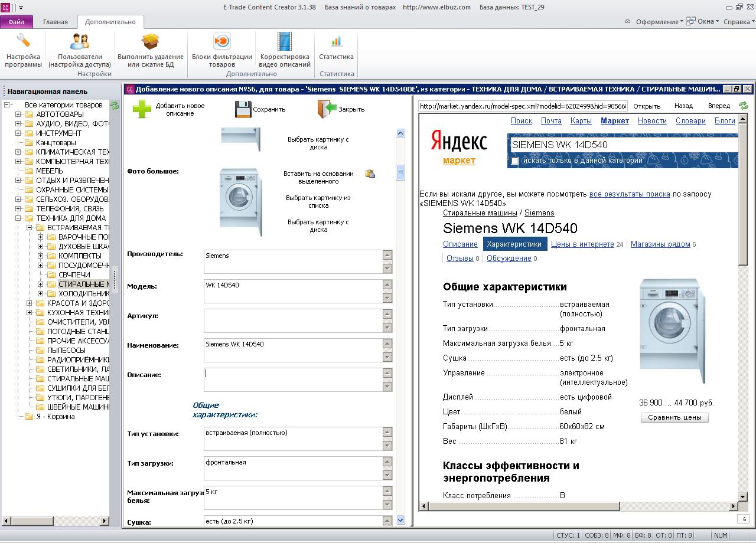The height and width of the screenshot is (543, 756).
Task: Click Yandex search box with SIEMENS WK 14D540
Action: (624, 145)
